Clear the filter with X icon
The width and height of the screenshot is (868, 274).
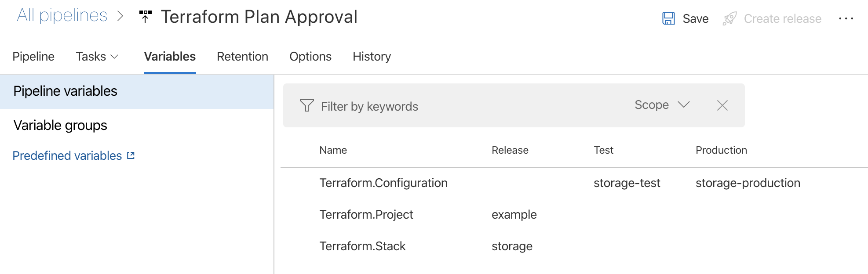click(722, 105)
